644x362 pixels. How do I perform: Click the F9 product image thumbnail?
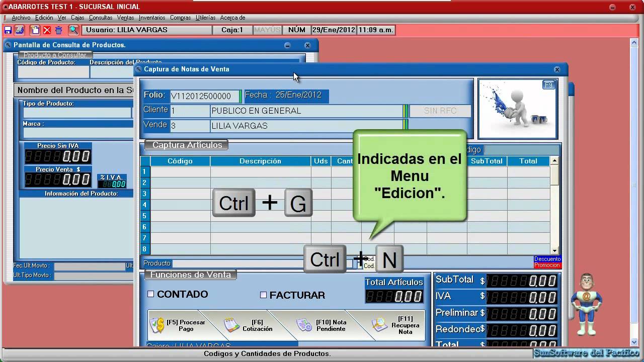(x=518, y=109)
